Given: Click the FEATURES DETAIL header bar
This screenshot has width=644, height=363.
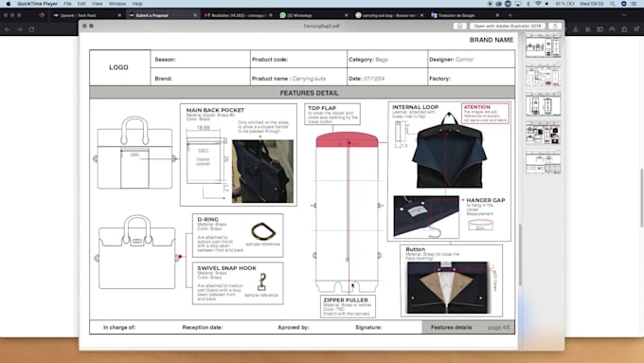Looking at the screenshot, I should [x=302, y=93].
